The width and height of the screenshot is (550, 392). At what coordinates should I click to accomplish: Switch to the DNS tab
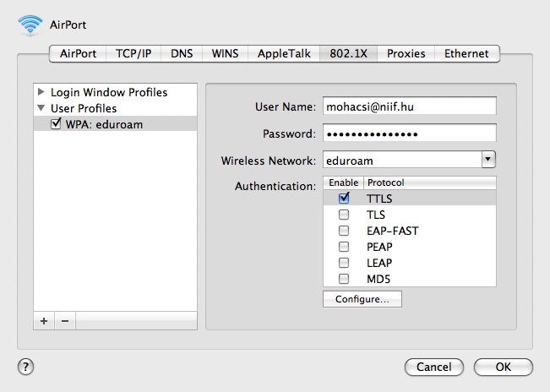(182, 53)
